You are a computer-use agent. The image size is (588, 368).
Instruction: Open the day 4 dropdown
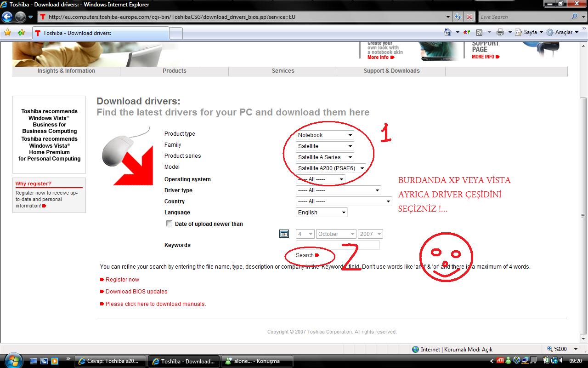[x=305, y=234]
